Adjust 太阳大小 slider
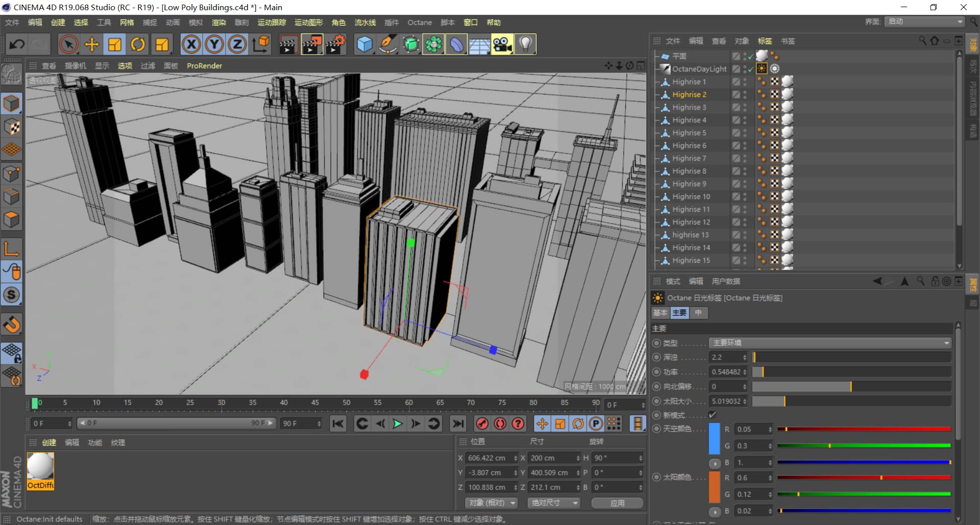This screenshot has width=980, height=525. [x=851, y=402]
